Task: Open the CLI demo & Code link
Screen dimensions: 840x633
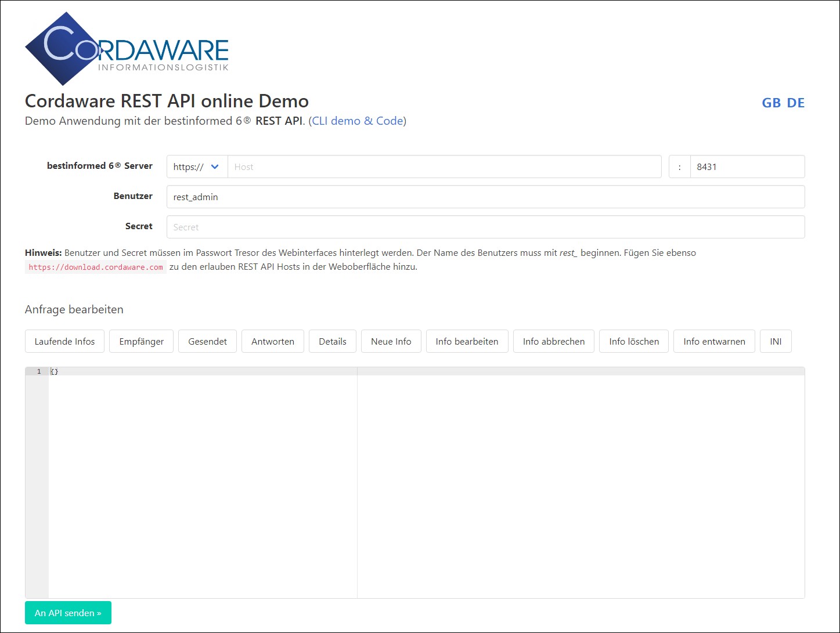Action: (358, 121)
